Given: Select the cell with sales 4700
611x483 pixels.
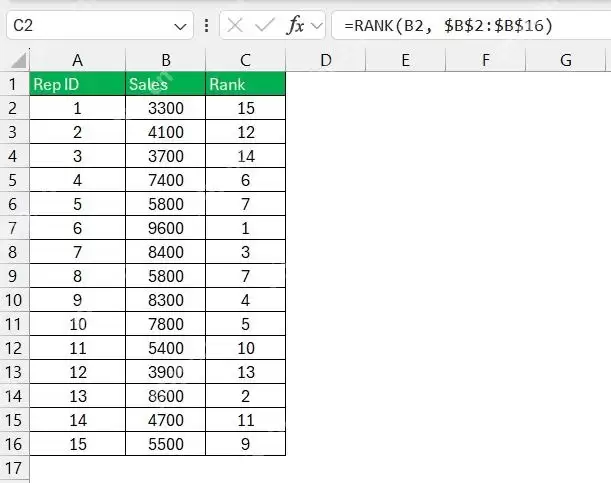Looking at the screenshot, I should point(166,420).
